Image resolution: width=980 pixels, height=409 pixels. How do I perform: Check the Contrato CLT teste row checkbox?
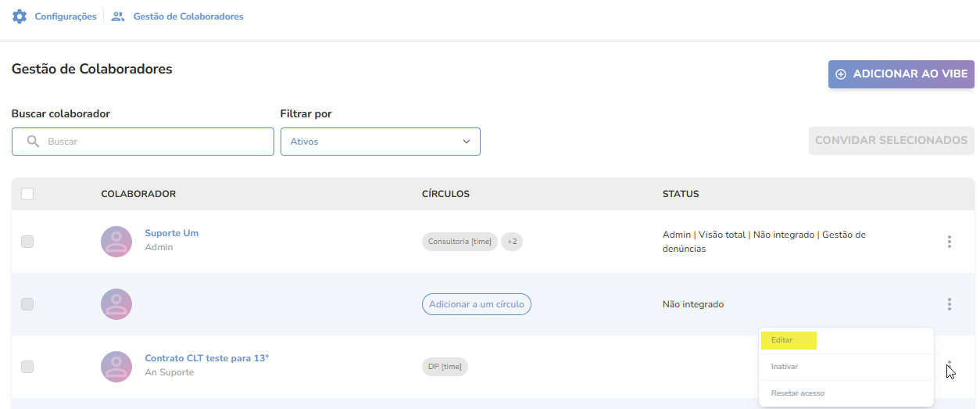27,367
